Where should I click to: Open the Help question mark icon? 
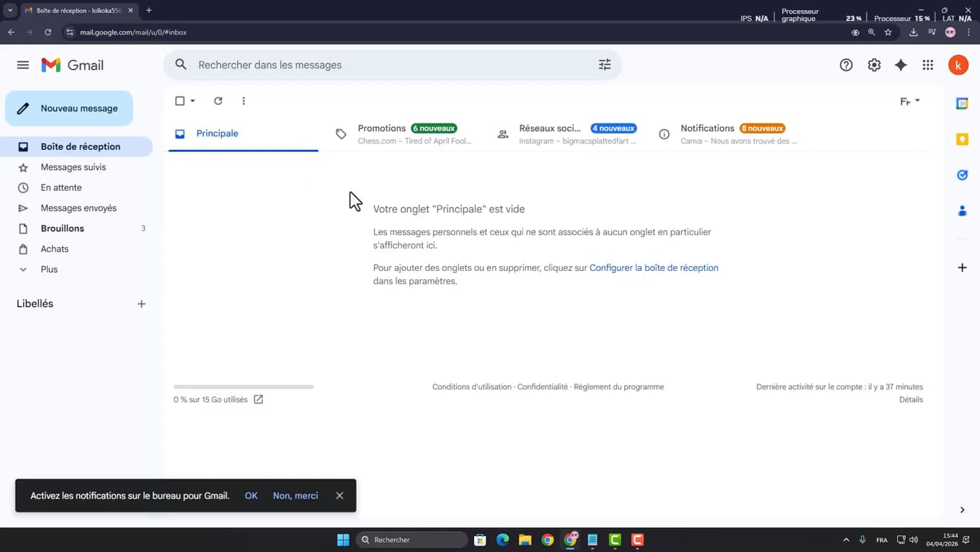pyautogui.click(x=846, y=65)
